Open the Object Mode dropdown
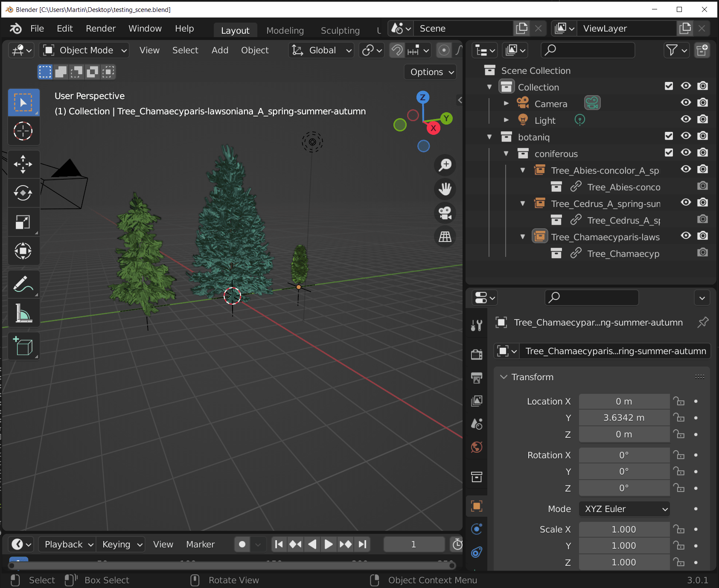Image resolution: width=719 pixels, height=588 pixels. click(x=84, y=50)
